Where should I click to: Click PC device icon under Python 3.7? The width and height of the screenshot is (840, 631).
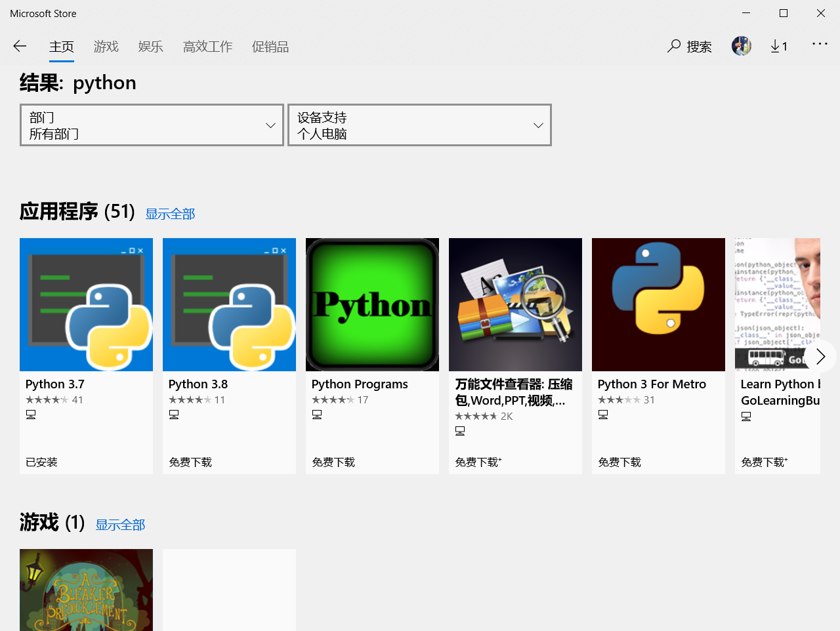[x=31, y=415]
